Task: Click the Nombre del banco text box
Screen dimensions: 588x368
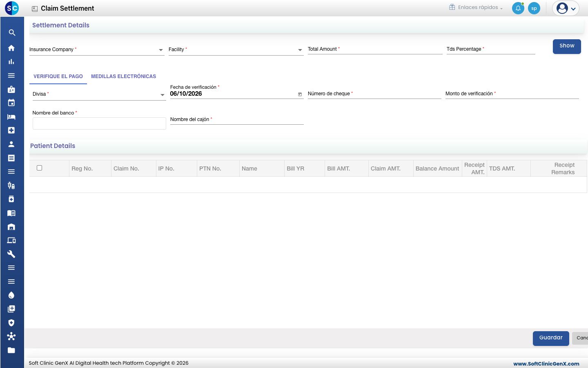Action: coord(99,123)
